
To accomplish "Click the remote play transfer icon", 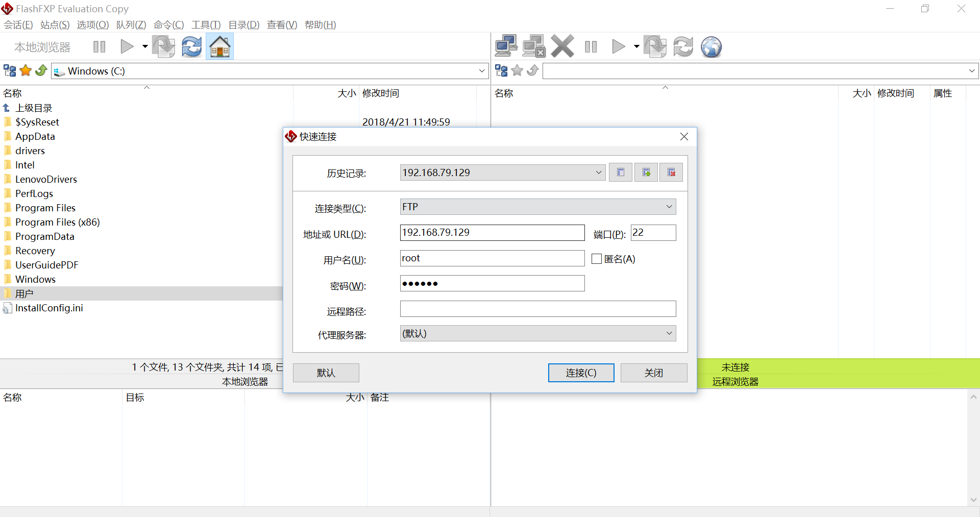I will [618, 47].
